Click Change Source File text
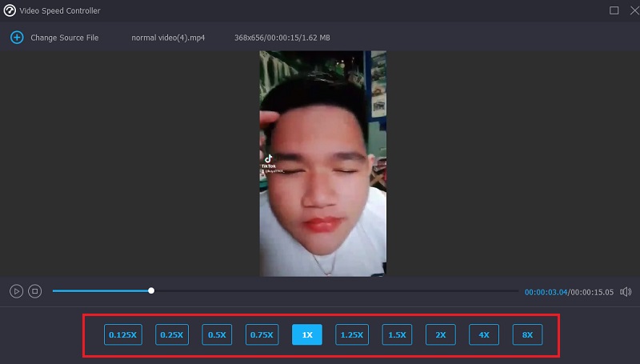This screenshot has width=640, height=364. [64, 38]
